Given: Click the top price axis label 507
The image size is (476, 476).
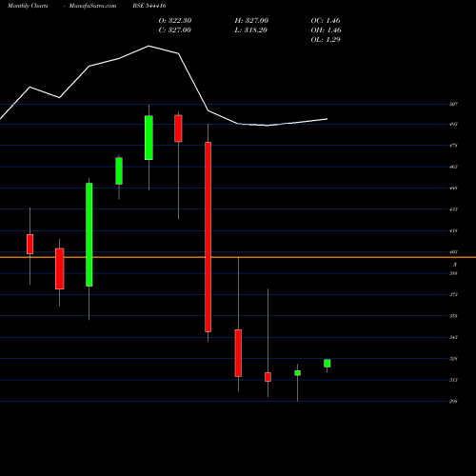Looking at the screenshot, I should coord(453,104).
